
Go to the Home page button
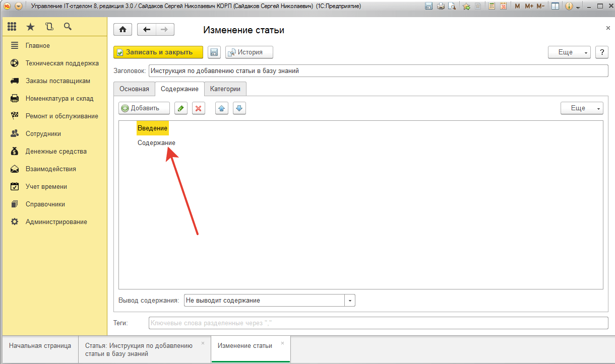122,30
